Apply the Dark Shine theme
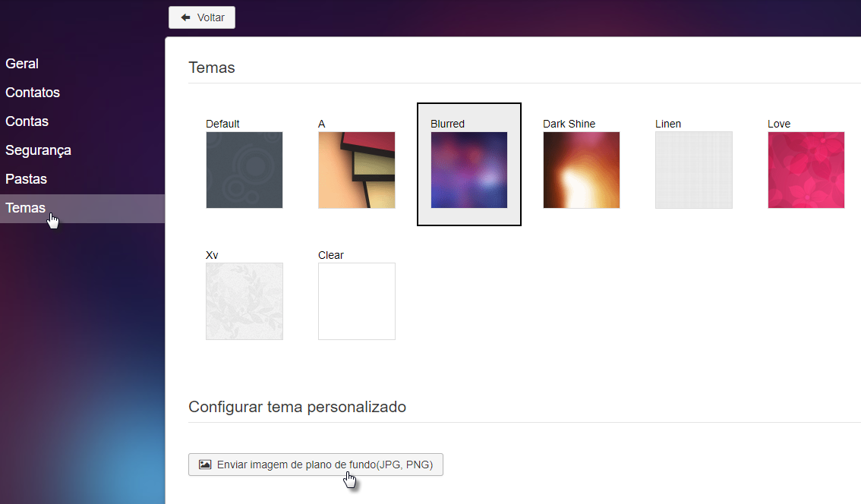Screen dimensions: 861x504 (x=582, y=170)
